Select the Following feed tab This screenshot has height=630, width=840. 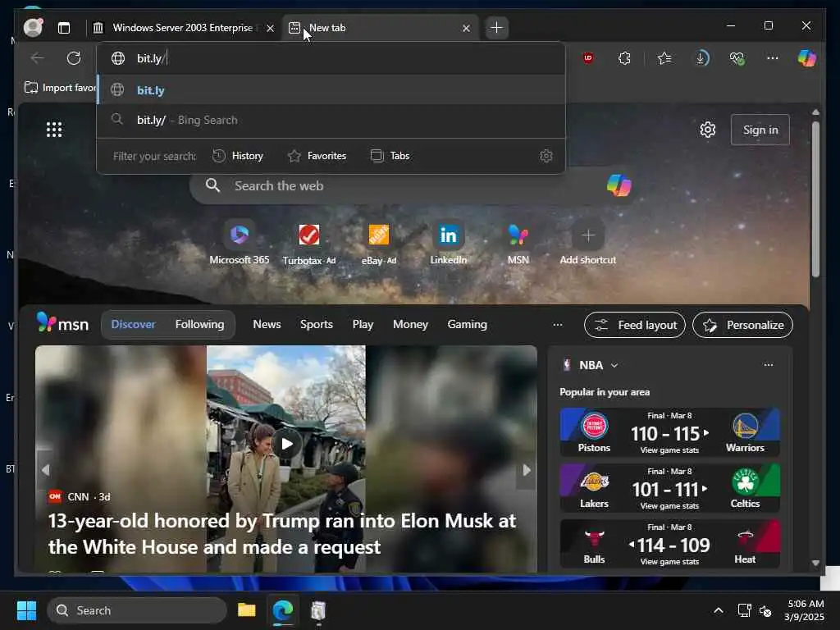(x=200, y=324)
